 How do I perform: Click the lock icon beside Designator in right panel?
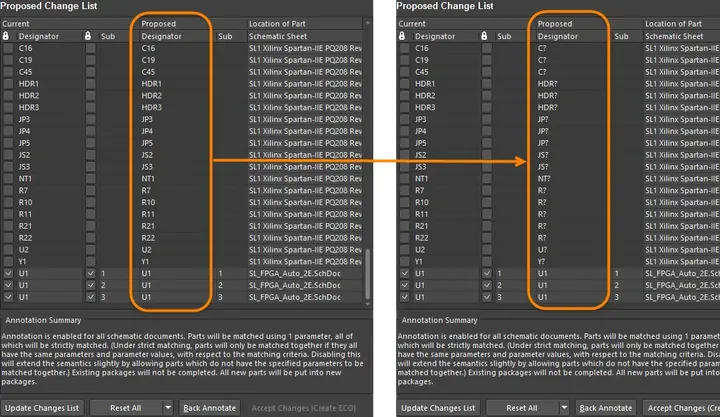pyautogui.click(x=402, y=36)
